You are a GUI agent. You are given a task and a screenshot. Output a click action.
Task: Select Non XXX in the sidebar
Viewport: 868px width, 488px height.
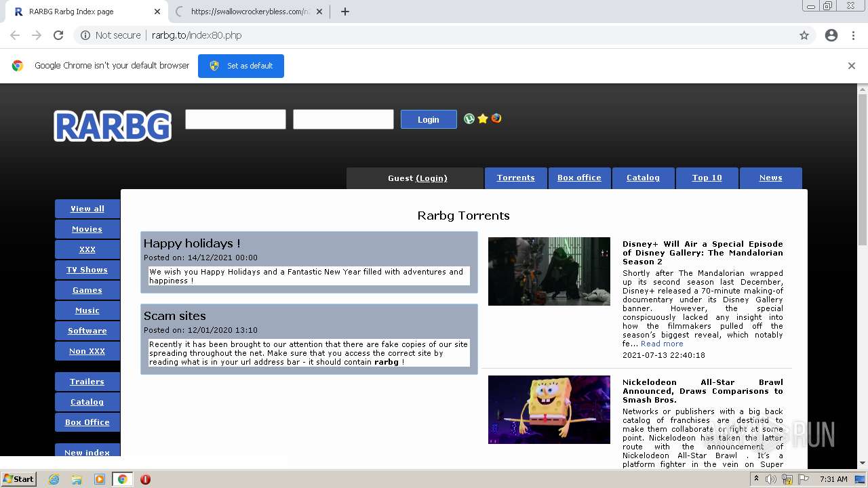87,351
